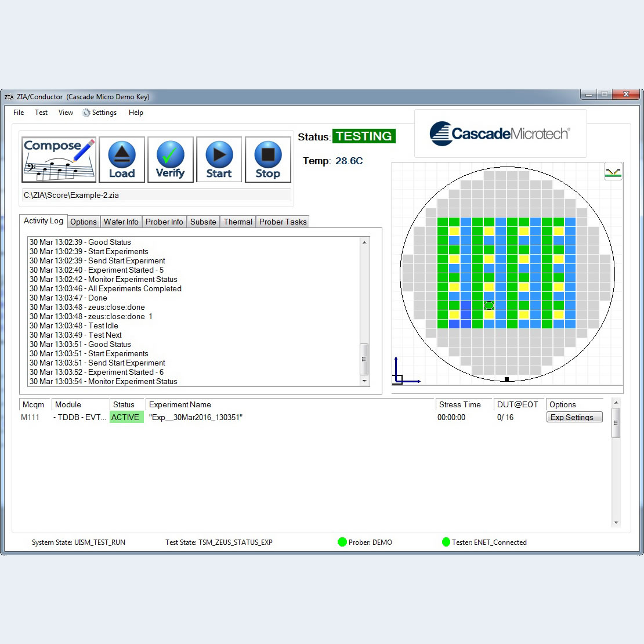Click the Stress Time column header
The image size is (644, 644).
click(x=464, y=404)
